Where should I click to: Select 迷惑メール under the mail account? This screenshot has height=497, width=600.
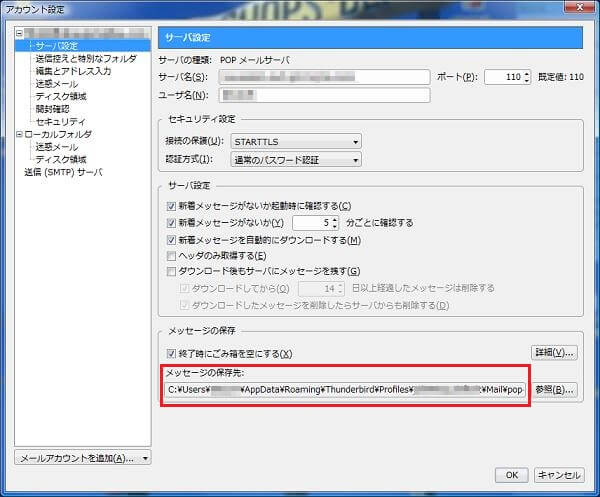pyautogui.click(x=57, y=84)
